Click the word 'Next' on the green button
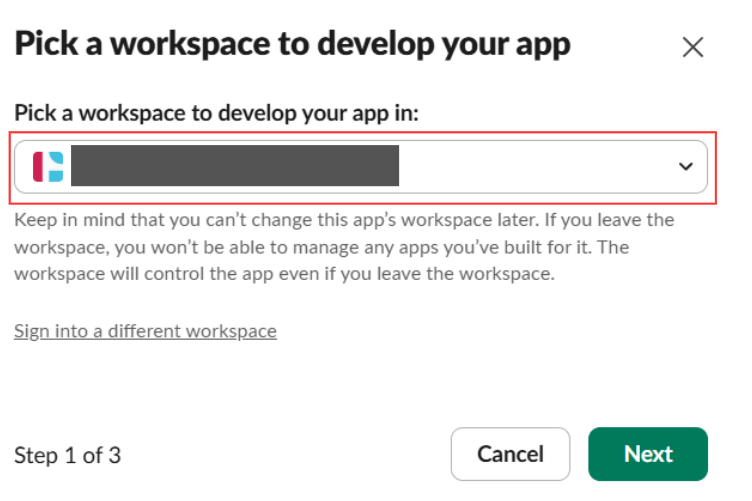 pos(648,454)
